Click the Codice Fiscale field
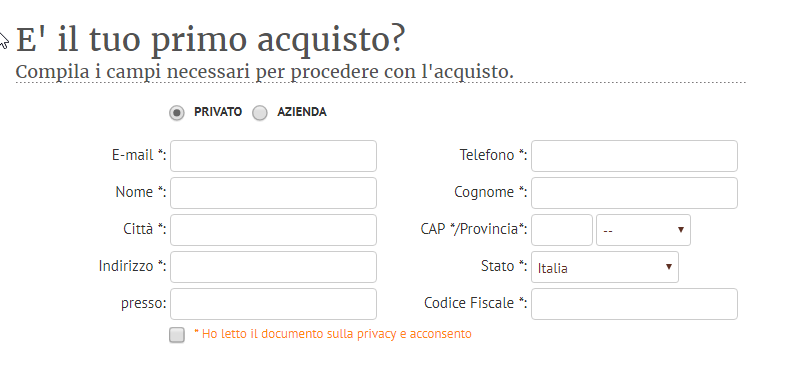 634,304
